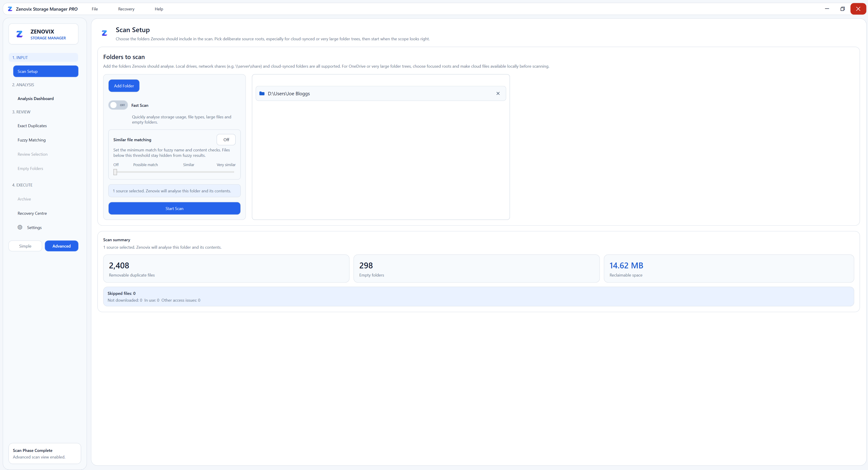Open Analysis Dashboard in the sidebar
The height and width of the screenshot is (470, 868).
pyautogui.click(x=36, y=99)
